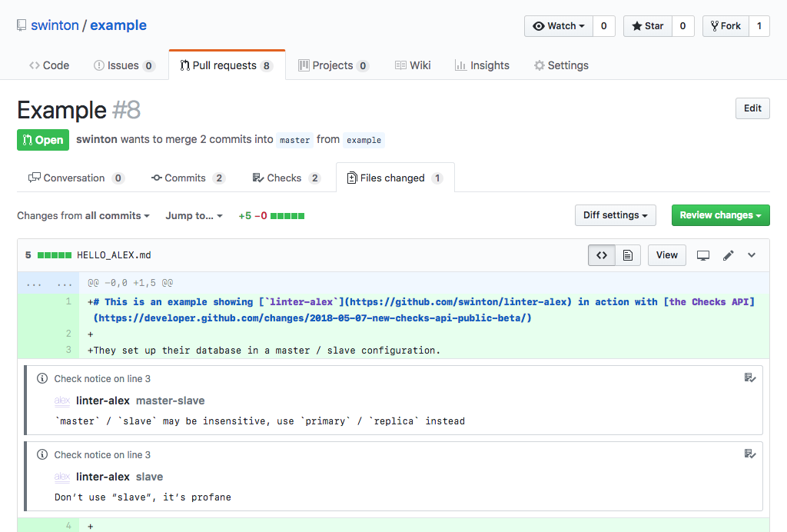Click diff line number 3
Screen dimensions: 787x532
pyautogui.click(x=68, y=350)
